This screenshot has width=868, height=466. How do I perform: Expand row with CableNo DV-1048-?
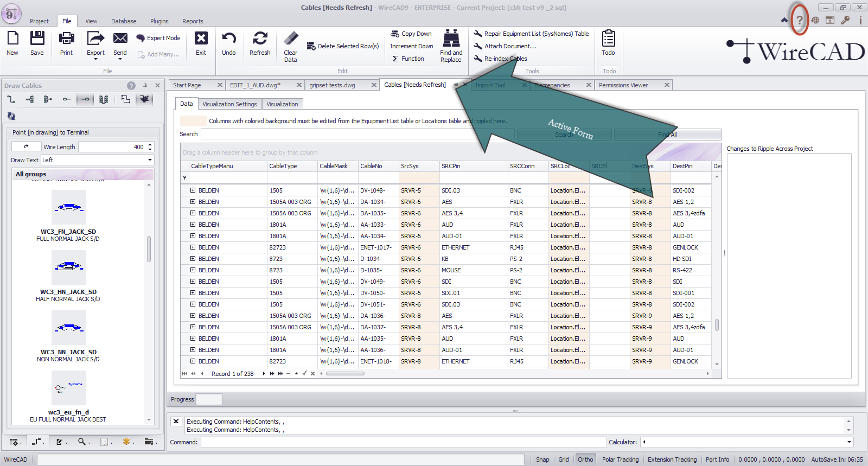click(193, 190)
